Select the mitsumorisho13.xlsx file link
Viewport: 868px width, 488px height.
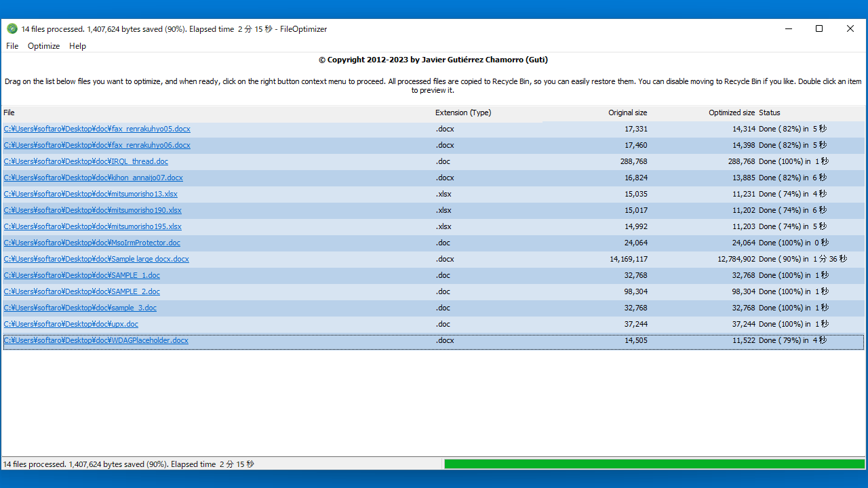[91, 194]
